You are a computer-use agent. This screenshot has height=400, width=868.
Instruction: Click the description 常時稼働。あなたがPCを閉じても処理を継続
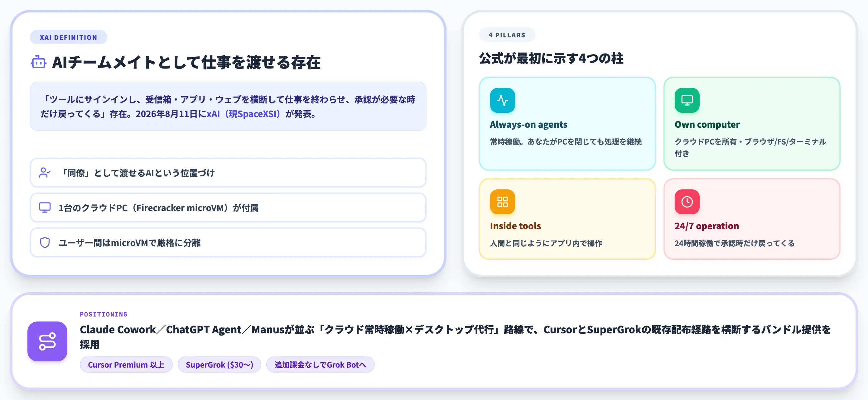566,142
